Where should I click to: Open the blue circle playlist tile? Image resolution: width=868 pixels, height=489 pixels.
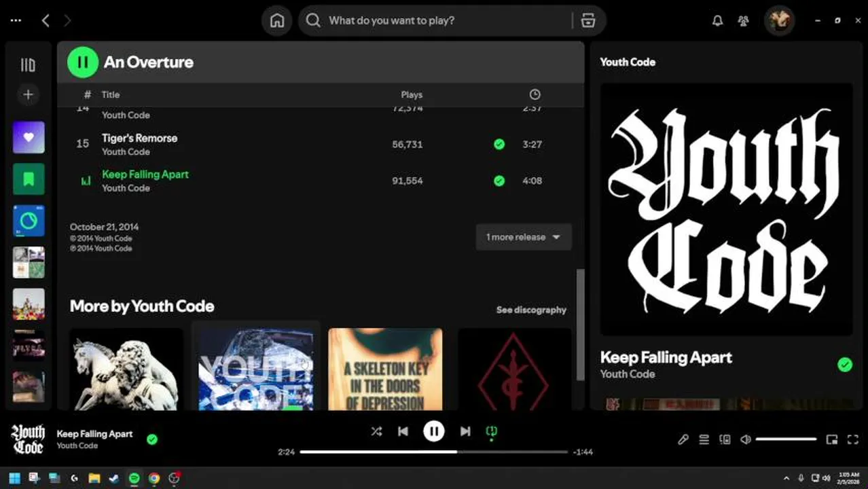[29, 221]
